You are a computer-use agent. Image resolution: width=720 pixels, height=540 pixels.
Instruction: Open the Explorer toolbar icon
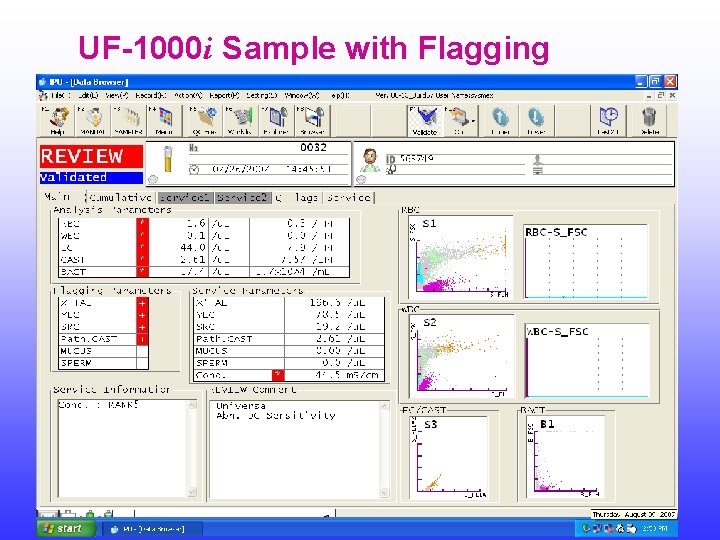[x=276, y=120]
